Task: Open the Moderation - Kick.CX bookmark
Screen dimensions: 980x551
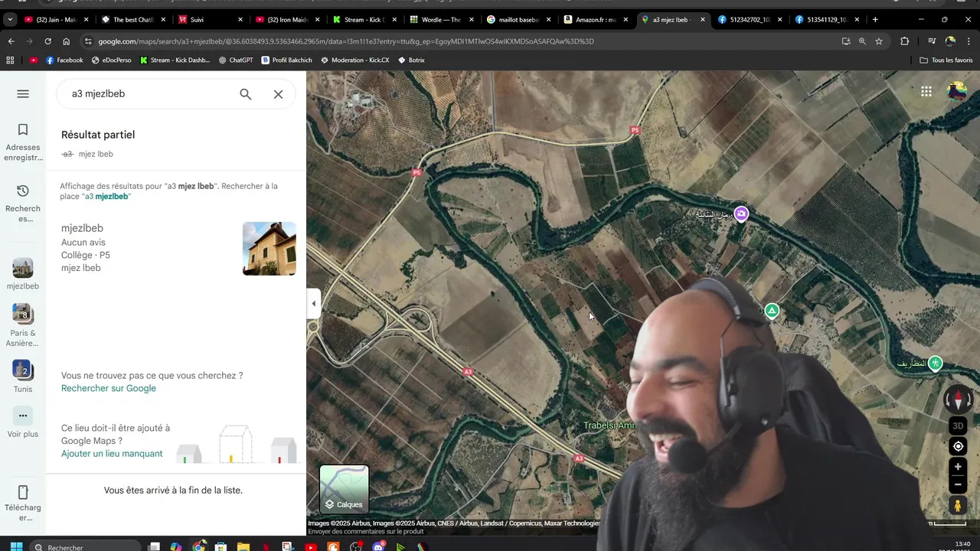Action: pos(354,60)
